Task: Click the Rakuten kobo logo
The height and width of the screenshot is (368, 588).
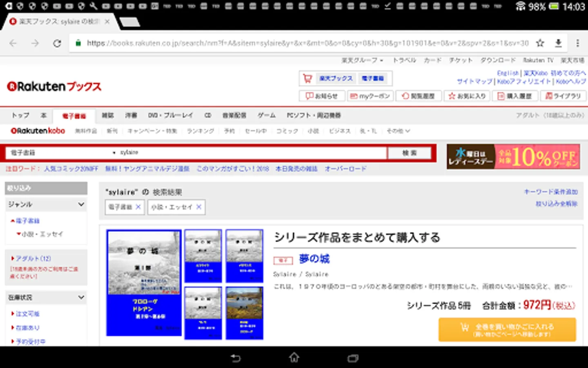Action: (38, 131)
